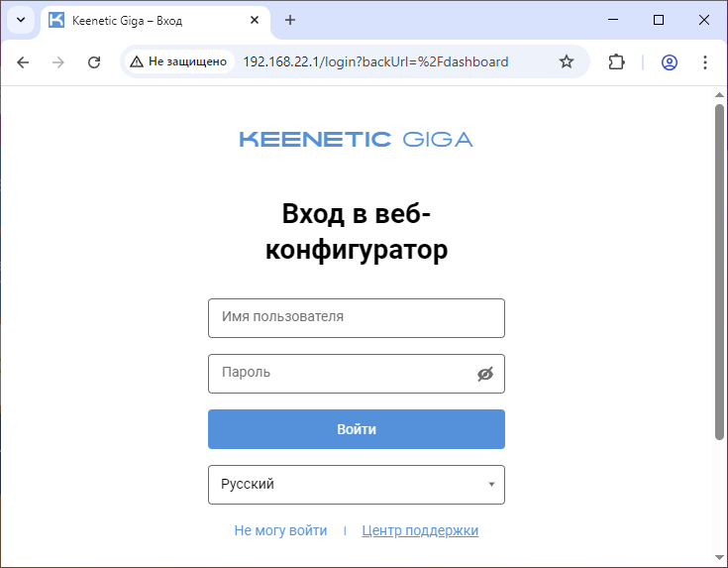Click the page vertical scrollbar
The height and width of the screenshot is (568, 728).
pos(720,270)
